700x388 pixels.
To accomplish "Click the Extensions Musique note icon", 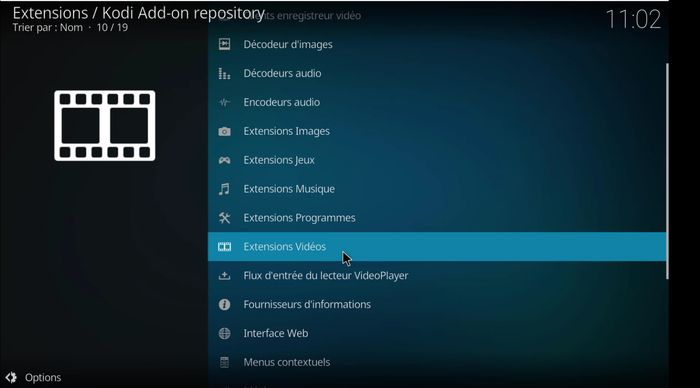I will click(x=224, y=189).
